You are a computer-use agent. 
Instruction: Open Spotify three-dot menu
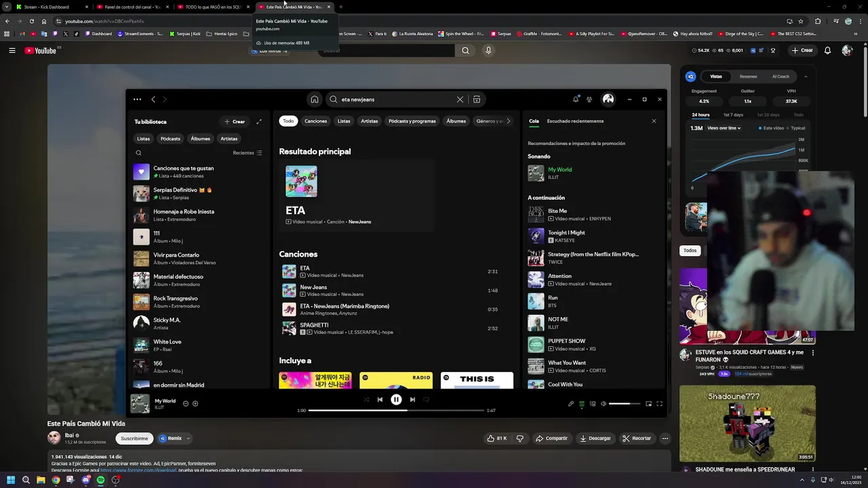137,100
